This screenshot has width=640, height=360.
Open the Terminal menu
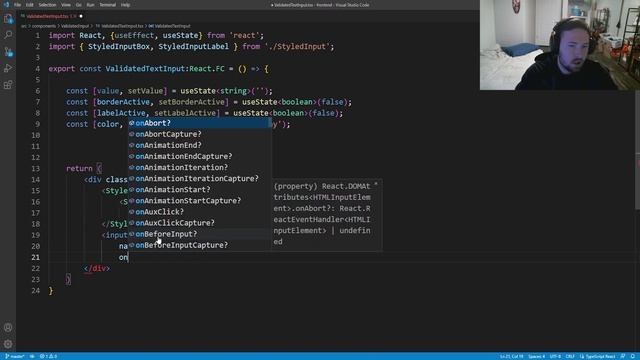point(108,5)
